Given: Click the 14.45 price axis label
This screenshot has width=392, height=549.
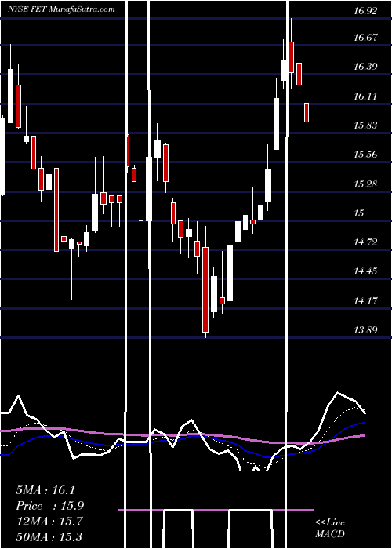Looking at the screenshot, I should click(x=365, y=271).
